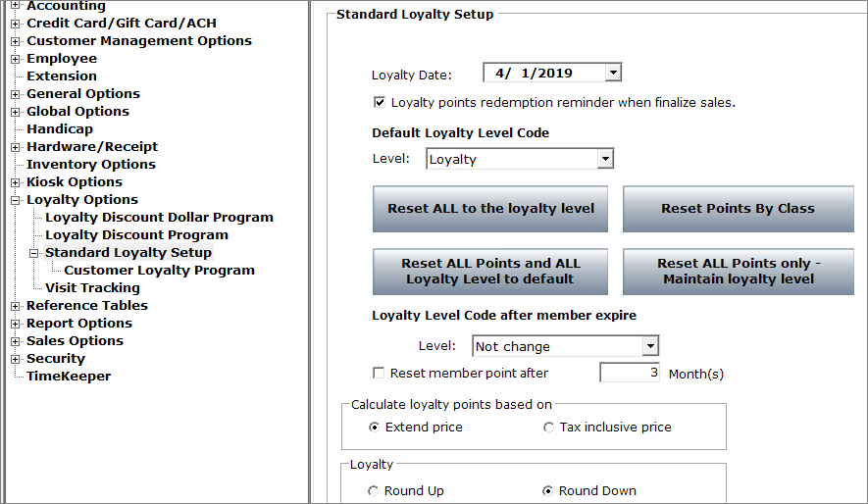Image resolution: width=868 pixels, height=504 pixels.
Task: Toggle loyalty points redemption reminder checkbox
Action: click(x=380, y=102)
